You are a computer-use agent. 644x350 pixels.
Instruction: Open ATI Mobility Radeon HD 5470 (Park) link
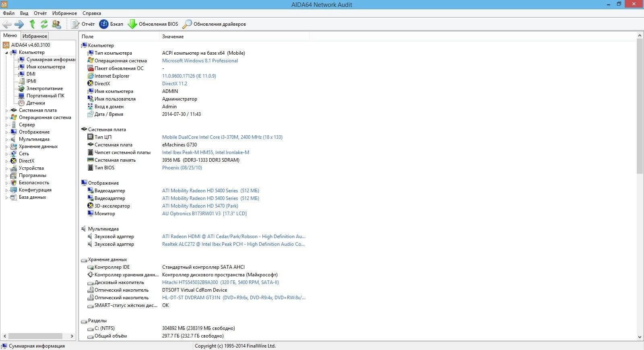click(200, 206)
